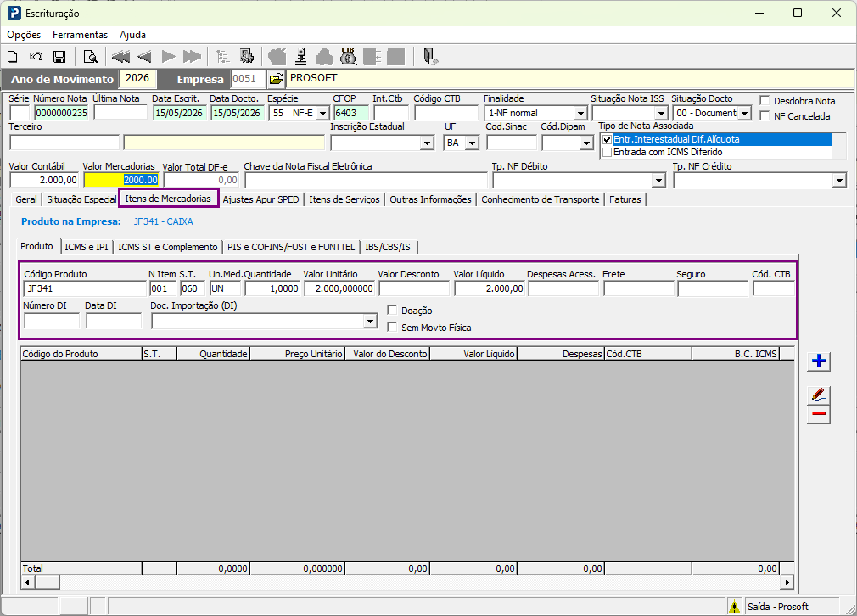Viewport: 857px width, 616px height.
Task: Expand the Inscrição Estadual dropdown
Action: coord(428,143)
